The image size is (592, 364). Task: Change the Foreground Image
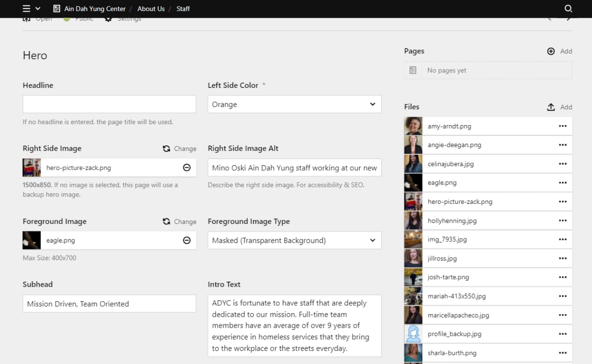[179, 222]
